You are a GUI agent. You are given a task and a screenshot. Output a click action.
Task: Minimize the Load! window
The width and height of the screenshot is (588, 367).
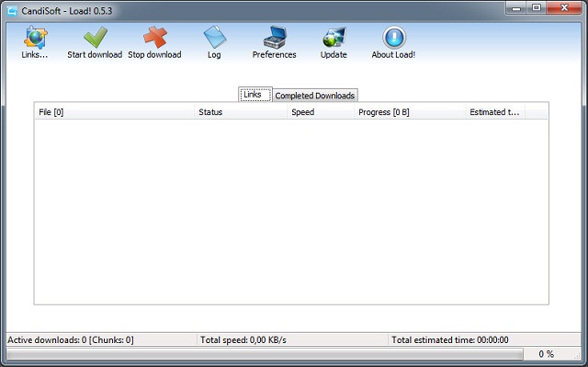click(x=516, y=8)
